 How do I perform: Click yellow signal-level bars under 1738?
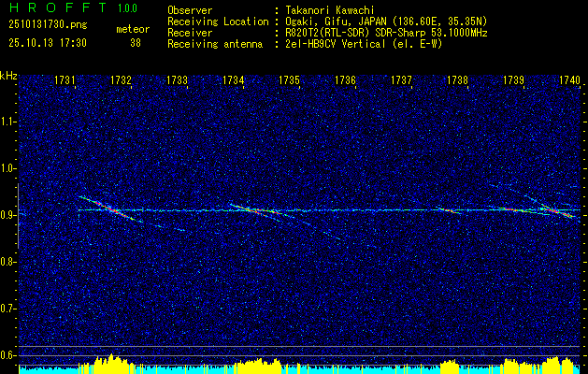coord(450,365)
